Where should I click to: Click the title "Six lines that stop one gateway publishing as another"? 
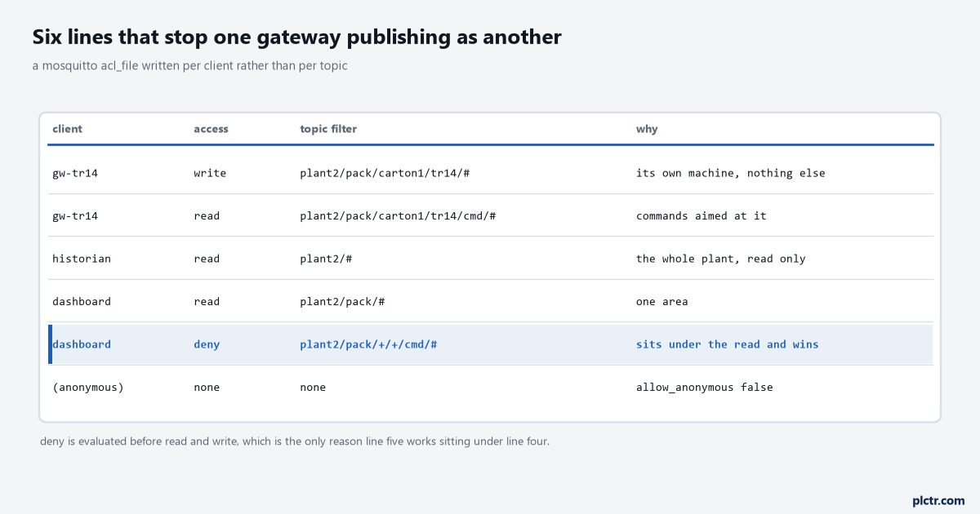pyautogui.click(x=297, y=38)
